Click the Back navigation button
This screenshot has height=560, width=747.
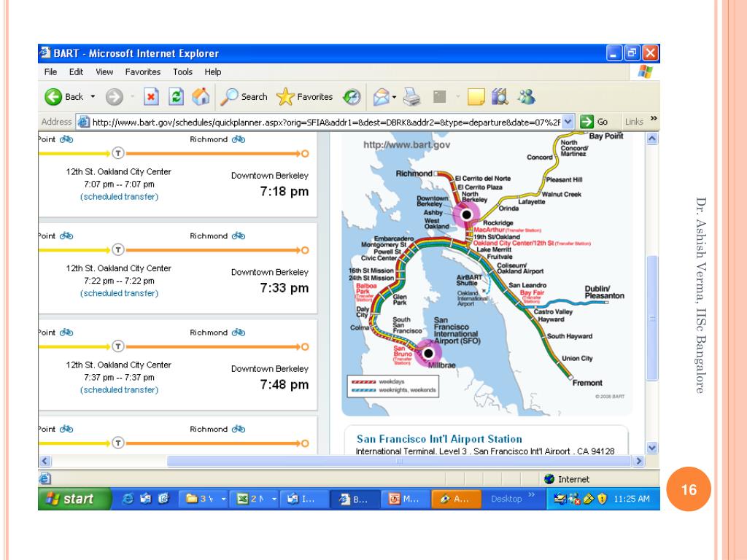(x=64, y=97)
